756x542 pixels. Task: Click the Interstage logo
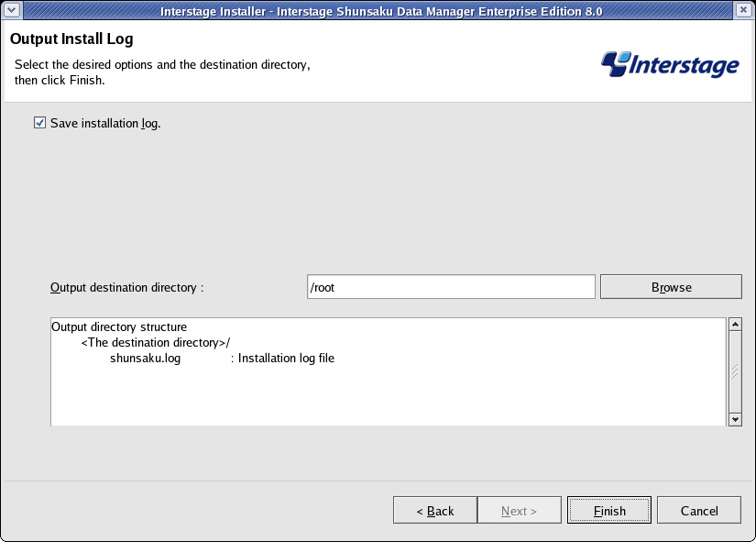point(670,65)
